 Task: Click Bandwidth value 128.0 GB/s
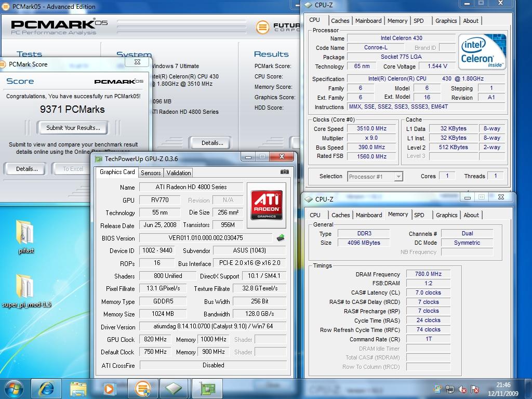click(260, 314)
